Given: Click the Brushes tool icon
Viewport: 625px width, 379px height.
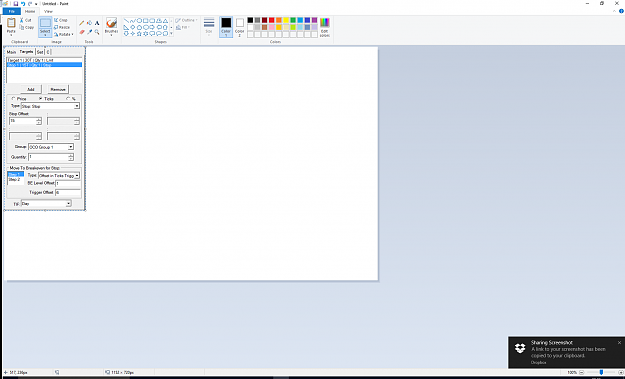Looking at the screenshot, I should [111, 23].
